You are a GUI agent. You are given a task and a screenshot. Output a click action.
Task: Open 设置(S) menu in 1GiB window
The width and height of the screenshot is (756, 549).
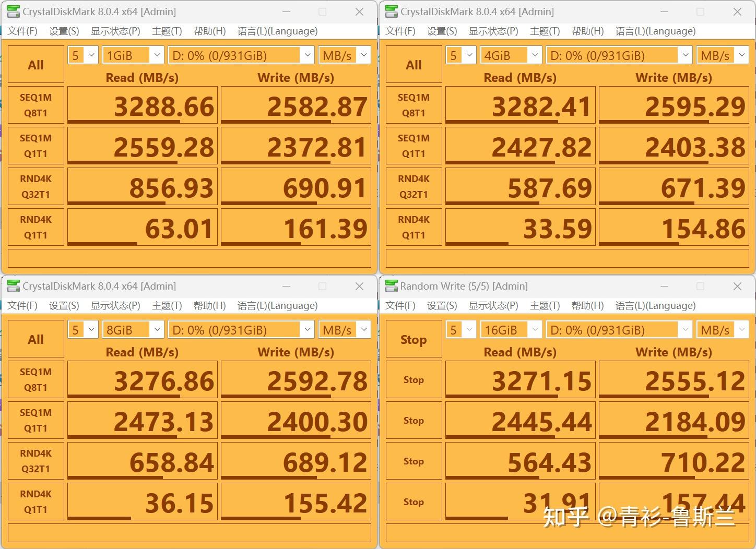point(64,31)
